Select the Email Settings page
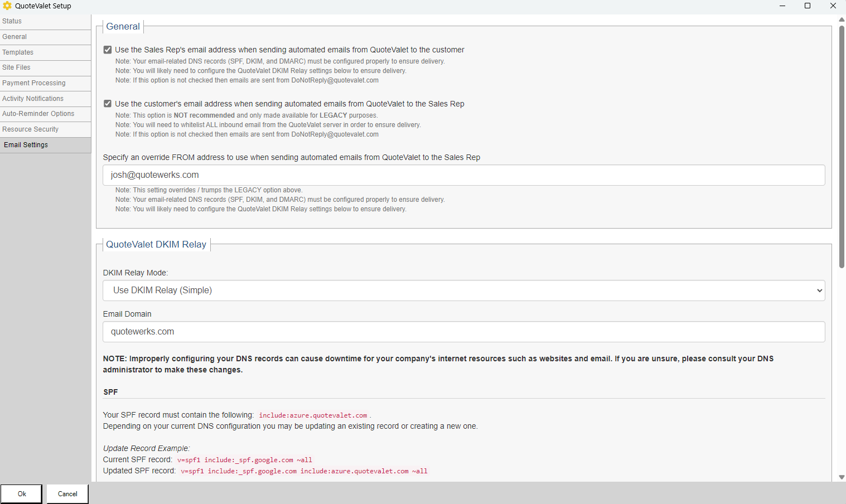Viewport: 846px width, 504px height. pyautogui.click(x=45, y=145)
